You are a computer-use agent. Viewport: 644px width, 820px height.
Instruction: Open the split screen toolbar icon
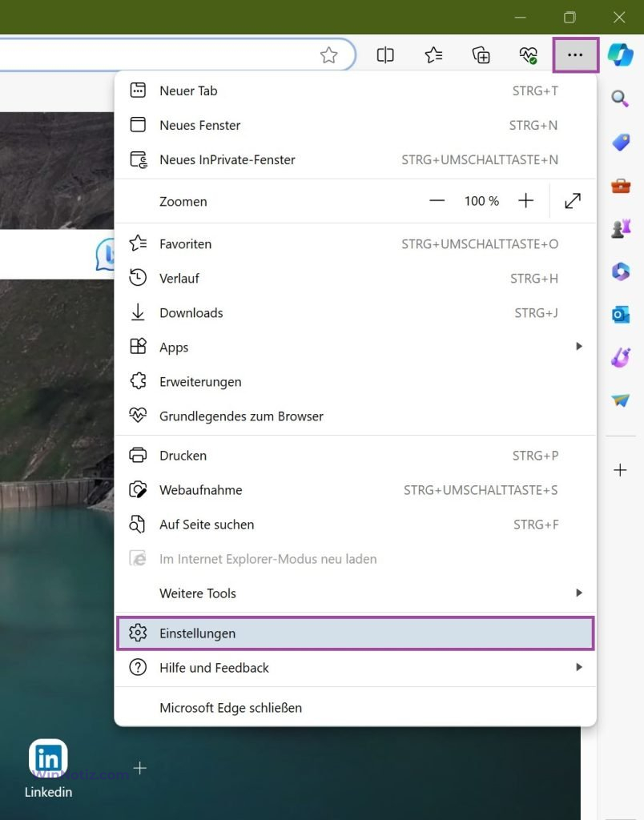pyautogui.click(x=385, y=54)
